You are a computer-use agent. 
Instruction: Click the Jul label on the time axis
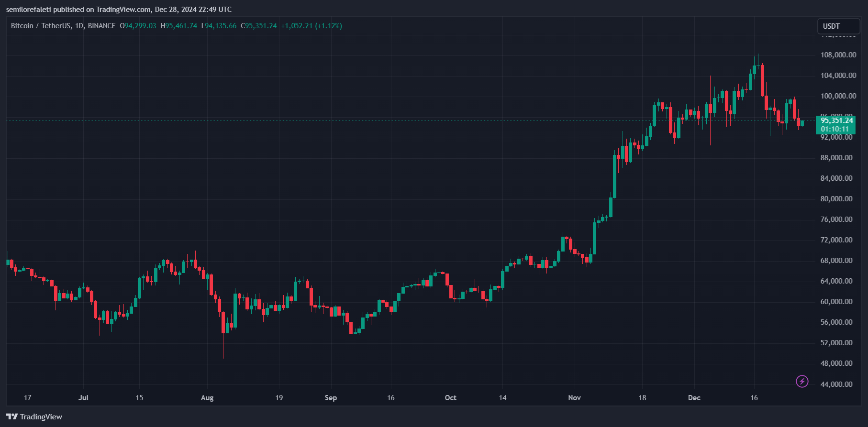83,398
